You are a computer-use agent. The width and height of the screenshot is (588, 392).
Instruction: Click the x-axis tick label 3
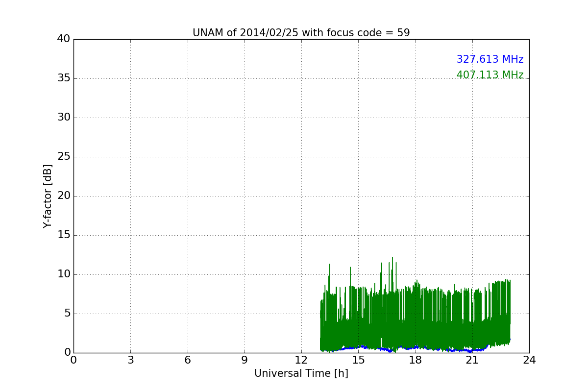(130, 360)
